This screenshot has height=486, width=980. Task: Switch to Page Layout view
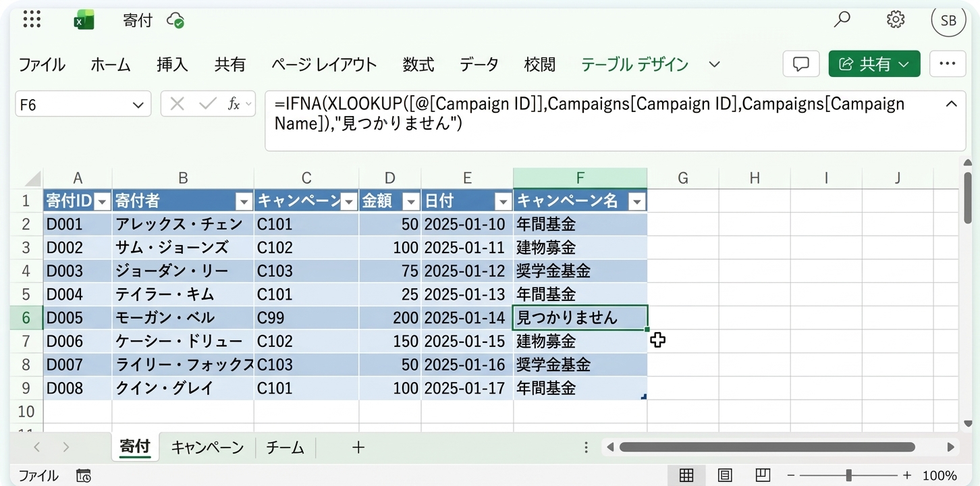tap(725, 475)
